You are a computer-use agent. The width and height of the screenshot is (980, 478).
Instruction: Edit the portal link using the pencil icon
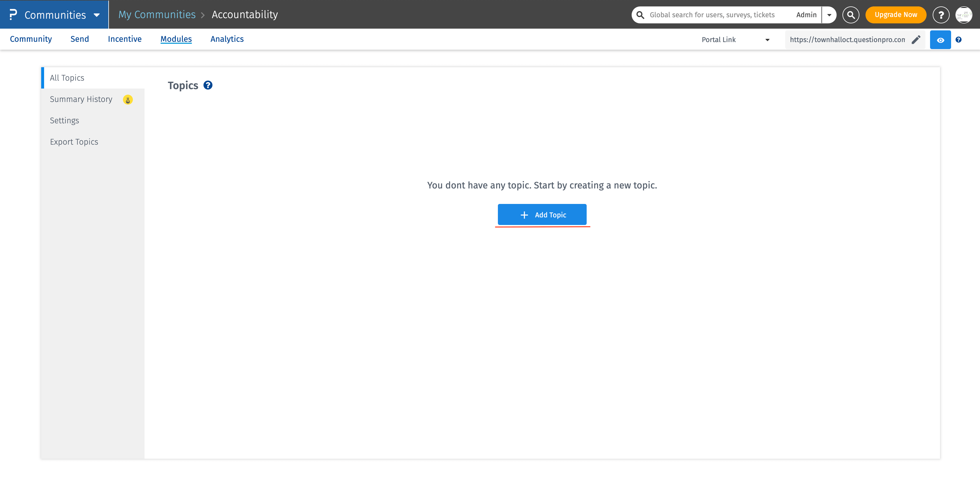pos(916,39)
